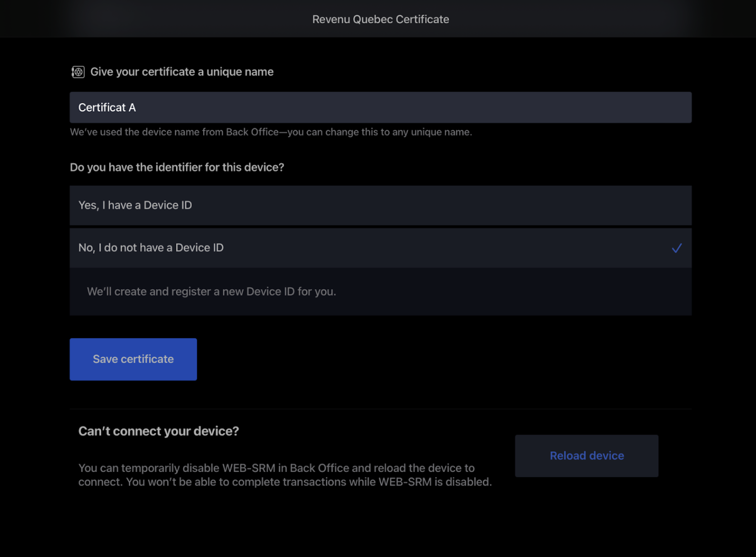Click the Reload device button
Image resolution: width=756 pixels, height=557 pixels.
[x=586, y=456]
